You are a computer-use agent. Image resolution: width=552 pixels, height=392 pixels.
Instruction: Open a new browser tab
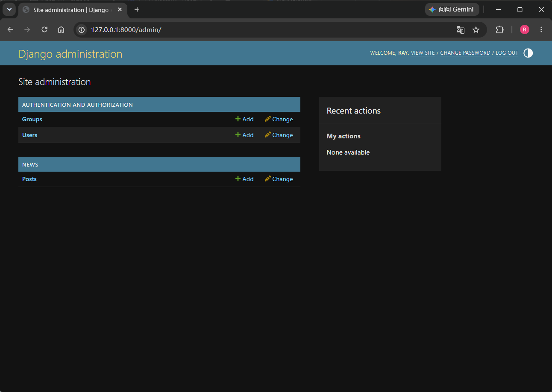[137, 9]
